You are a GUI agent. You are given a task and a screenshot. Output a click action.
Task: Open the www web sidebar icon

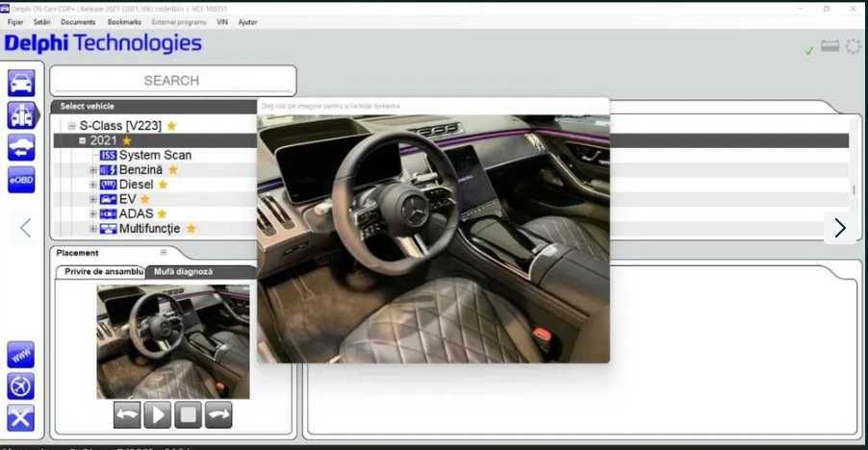coord(21,355)
